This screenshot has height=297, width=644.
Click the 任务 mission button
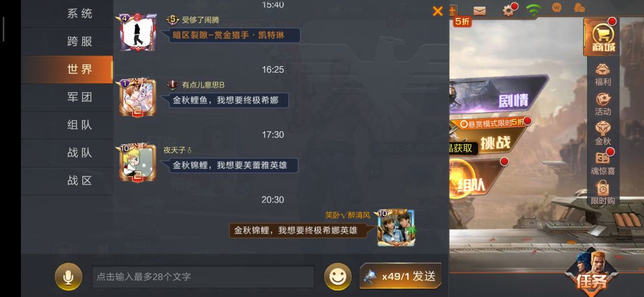click(592, 273)
